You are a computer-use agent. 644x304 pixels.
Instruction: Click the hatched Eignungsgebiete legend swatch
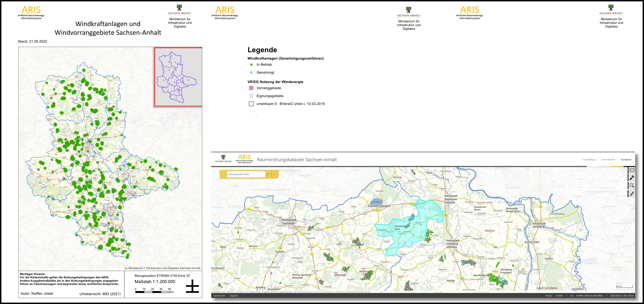pyautogui.click(x=251, y=96)
